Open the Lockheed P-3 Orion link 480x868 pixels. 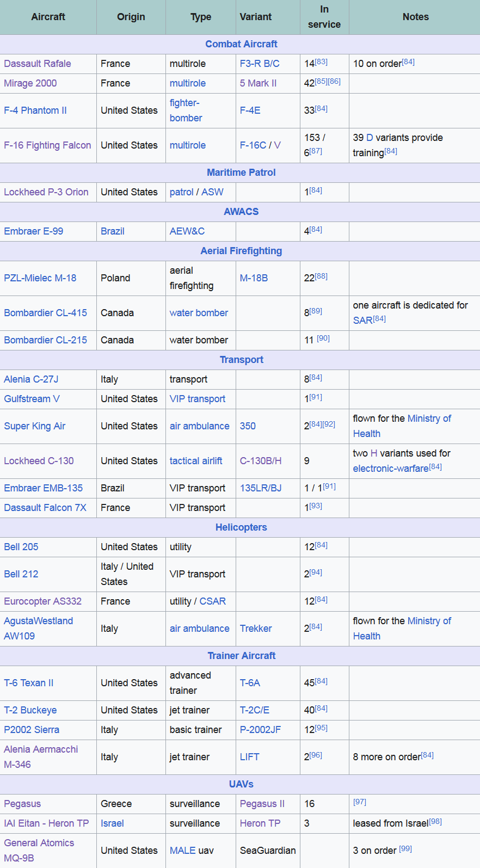[46, 192]
